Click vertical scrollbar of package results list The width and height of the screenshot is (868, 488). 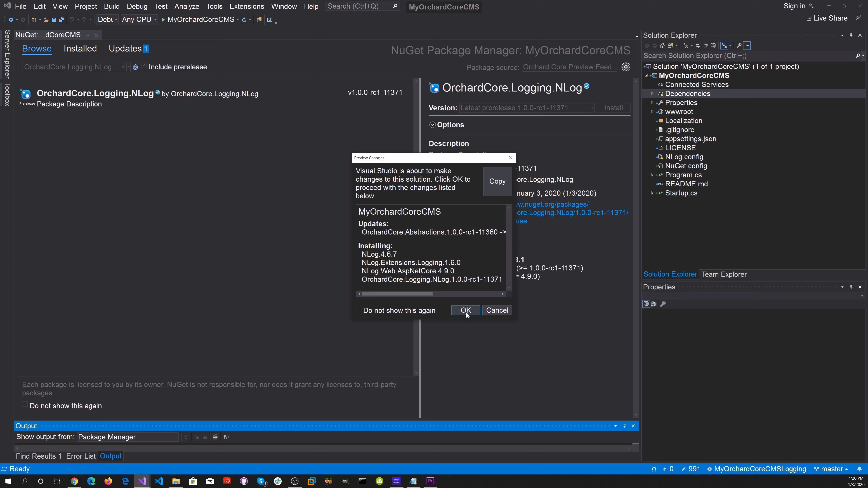click(416, 227)
